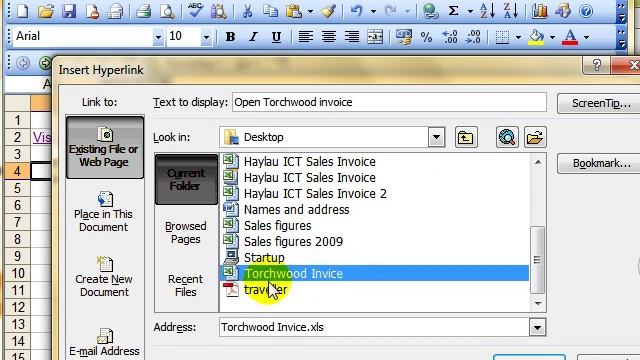640x360 pixels.
Task: Click the ScreenTip button
Action: [x=599, y=103]
